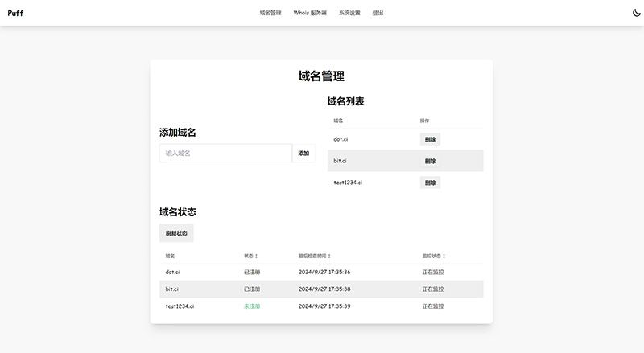Sort the table by 最后检查时间 column

(x=315, y=256)
